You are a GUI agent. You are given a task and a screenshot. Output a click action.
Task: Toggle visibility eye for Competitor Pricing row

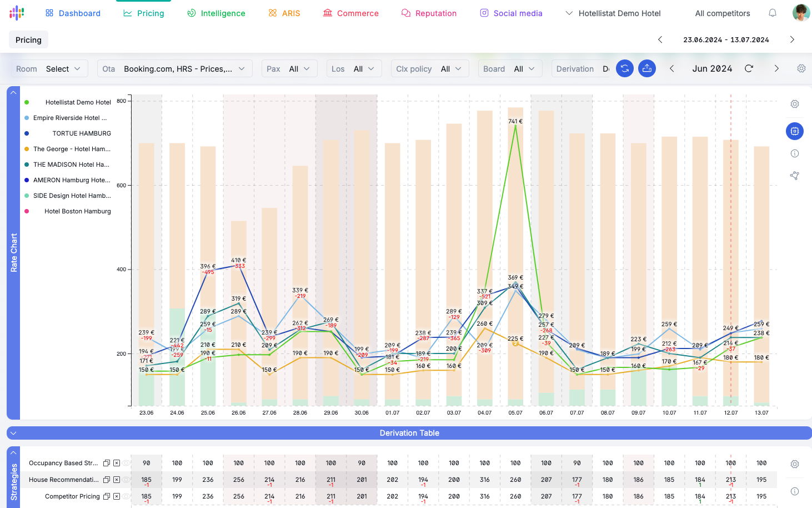point(127,496)
